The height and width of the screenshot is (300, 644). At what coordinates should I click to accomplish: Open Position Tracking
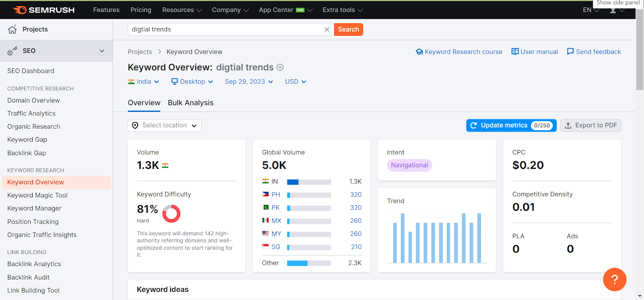point(33,222)
